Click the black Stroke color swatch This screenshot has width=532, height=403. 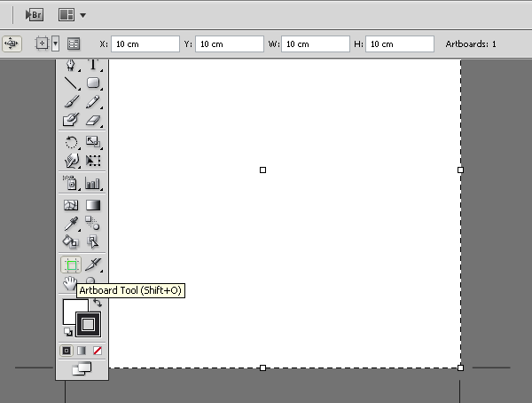[88, 325]
